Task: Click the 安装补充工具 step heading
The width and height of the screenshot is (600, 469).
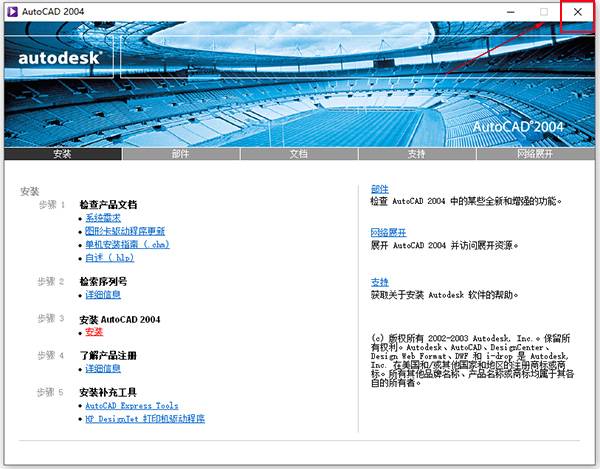Action: pyautogui.click(x=108, y=392)
